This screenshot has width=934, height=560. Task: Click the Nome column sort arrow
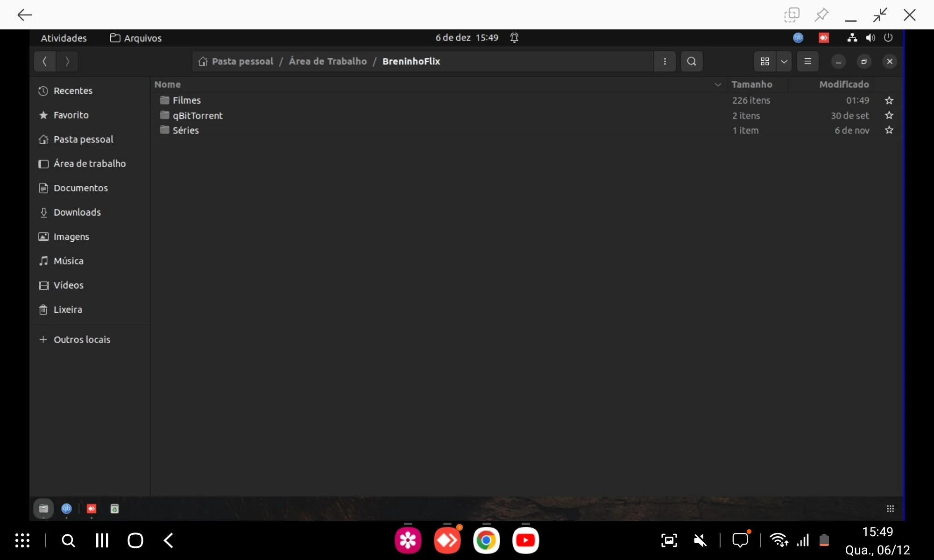tap(718, 84)
